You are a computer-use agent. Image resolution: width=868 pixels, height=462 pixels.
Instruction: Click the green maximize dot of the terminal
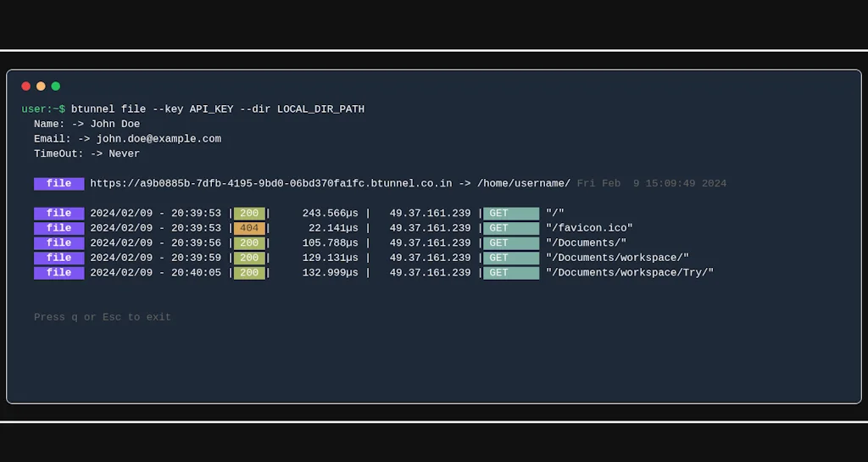[x=56, y=86]
